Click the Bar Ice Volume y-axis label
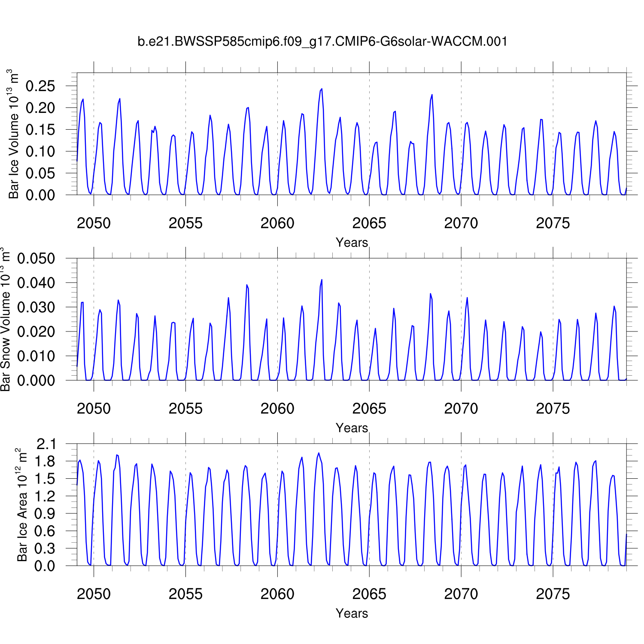Image resolution: width=644 pixels, height=644 pixels. click(14, 134)
